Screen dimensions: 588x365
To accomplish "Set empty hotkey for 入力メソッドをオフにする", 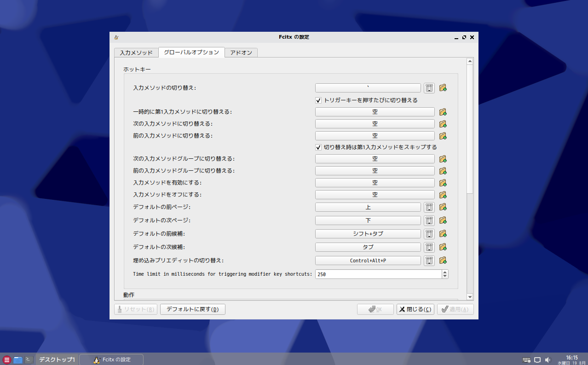I will (375, 195).
